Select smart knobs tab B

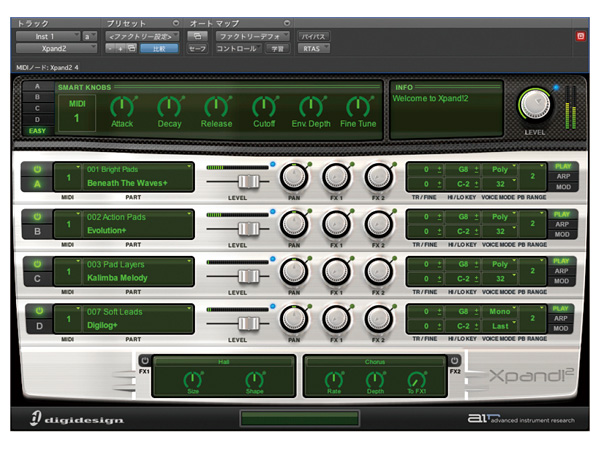click(x=38, y=97)
